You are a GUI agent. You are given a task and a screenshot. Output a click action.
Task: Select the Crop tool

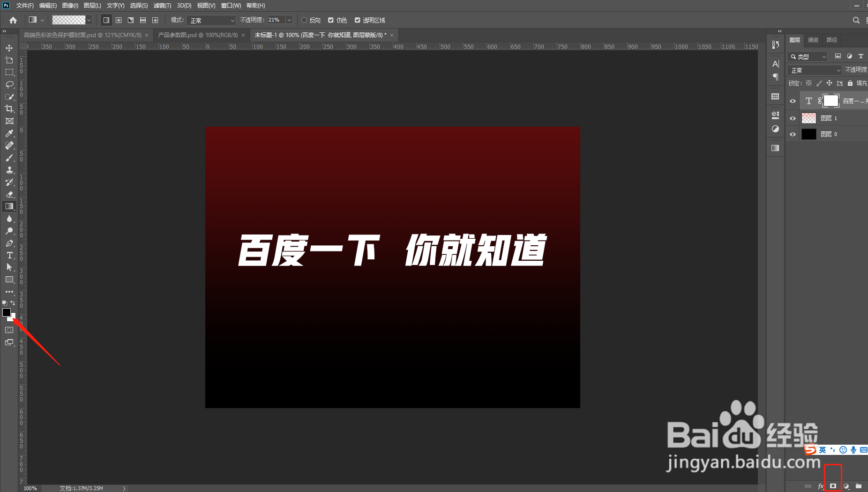[9, 109]
